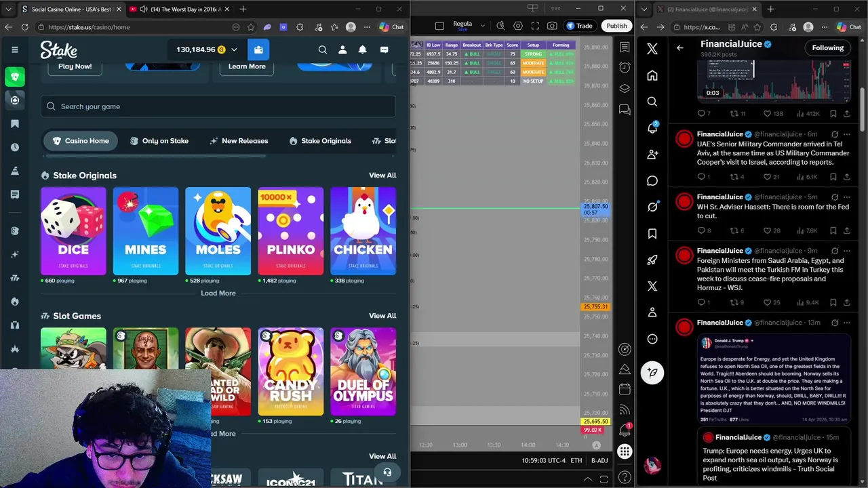Open the green casino card sidebar icon

[15, 77]
